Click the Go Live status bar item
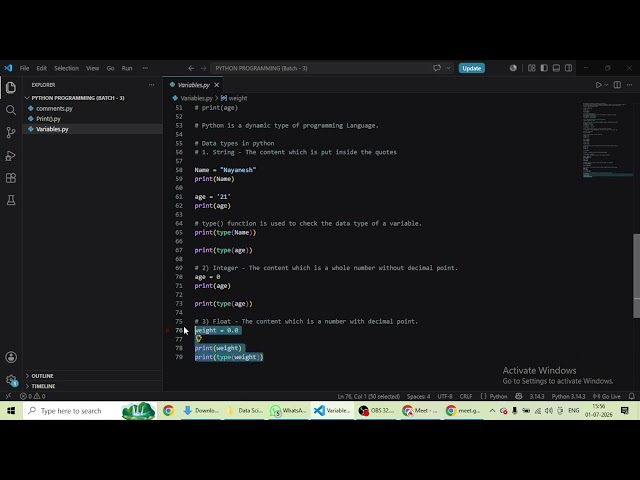Viewport: 640px width, 480px height. [x=607, y=396]
